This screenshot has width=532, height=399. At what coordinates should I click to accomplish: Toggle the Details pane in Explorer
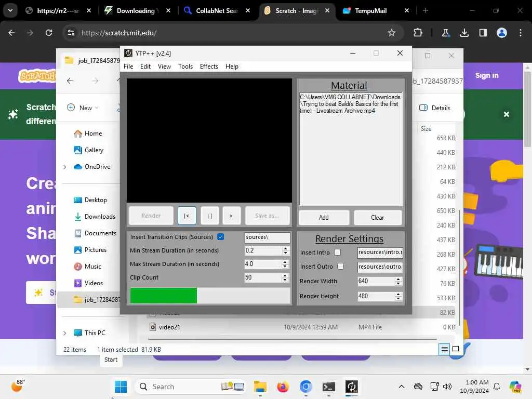435,108
